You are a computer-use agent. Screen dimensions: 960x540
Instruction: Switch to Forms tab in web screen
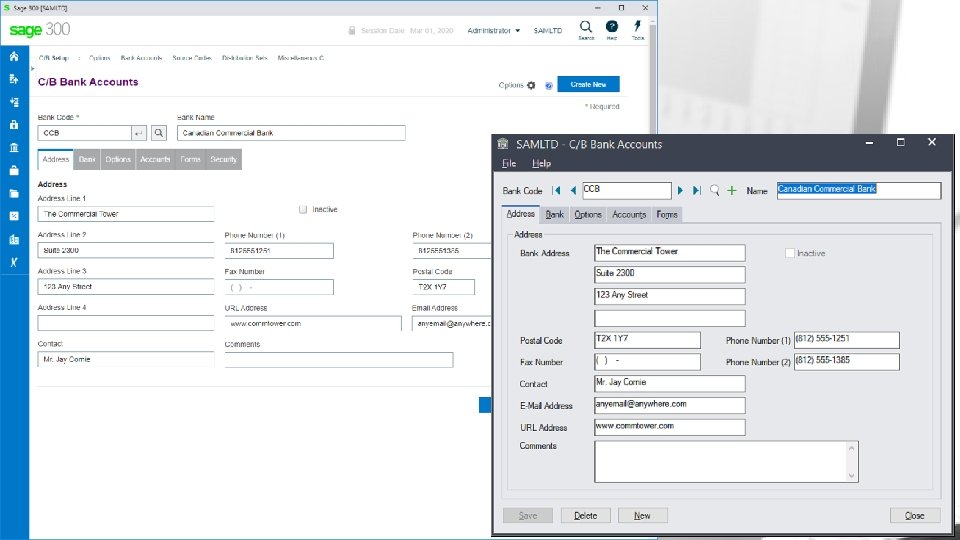[x=190, y=159]
